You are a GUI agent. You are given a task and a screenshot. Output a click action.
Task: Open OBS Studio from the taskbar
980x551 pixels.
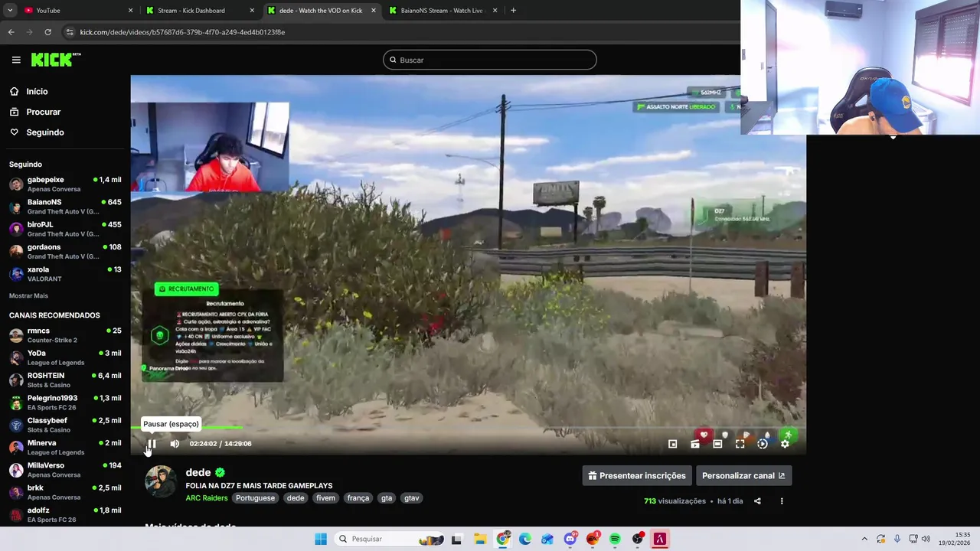(638, 539)
